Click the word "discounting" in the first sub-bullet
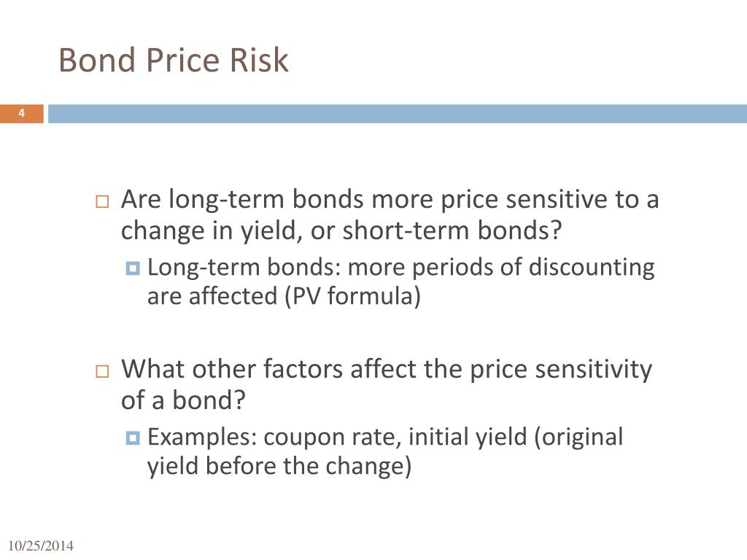The width and height of the screenshot is (747, 560). tap(592, 268)
